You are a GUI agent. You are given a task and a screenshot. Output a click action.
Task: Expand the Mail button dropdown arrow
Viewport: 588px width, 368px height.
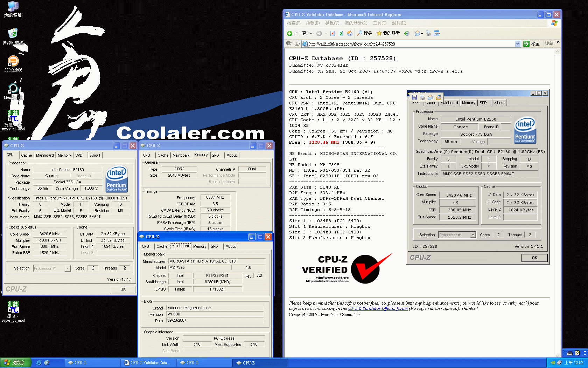click(422, 34)
